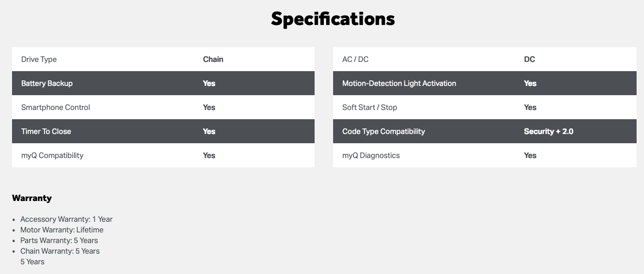Select the Soft Start / Stop label
The height and width of the screenshot is (274, 644).
click(x=369, y=107)
